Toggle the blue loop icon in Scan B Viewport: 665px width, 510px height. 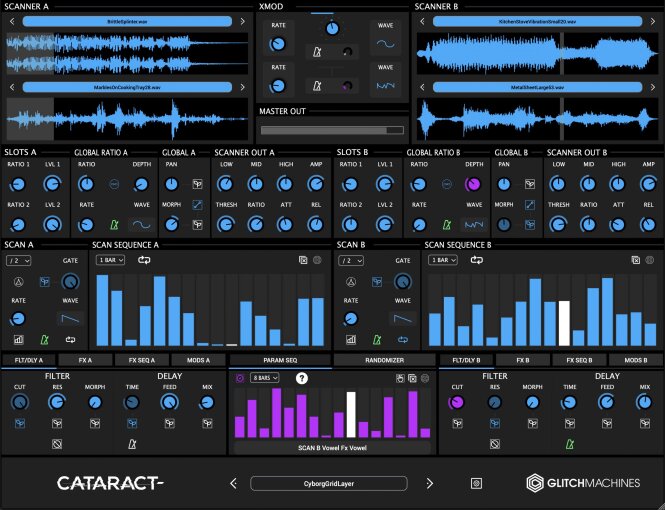(x=403, y=339)
